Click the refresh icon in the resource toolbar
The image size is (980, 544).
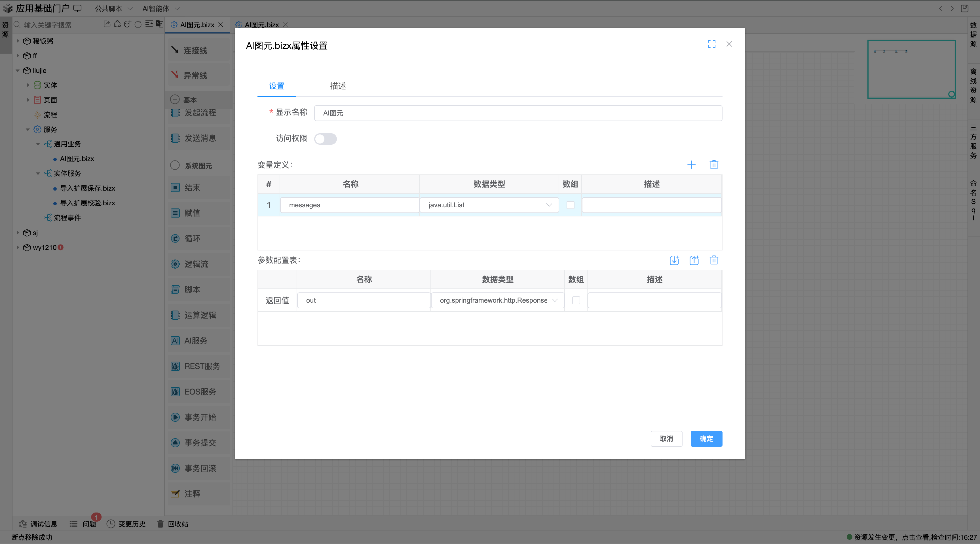138,24
